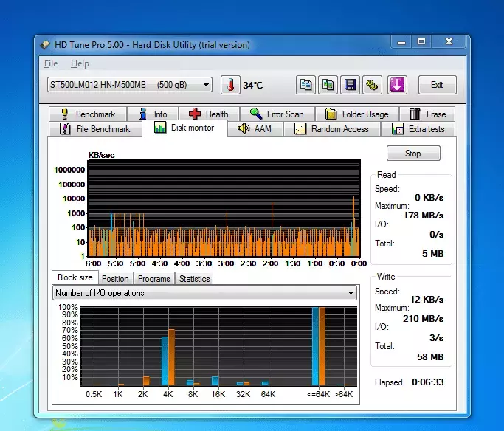Click the orange 4K bar in the block size chart
Viewport: 504px width, 431px height.
pyautogui.click(x=171, y=356)
